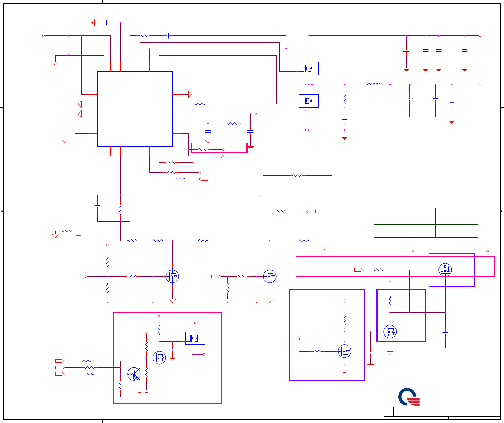Select the large blue controller IC rectangle

[x=135, y=109]
